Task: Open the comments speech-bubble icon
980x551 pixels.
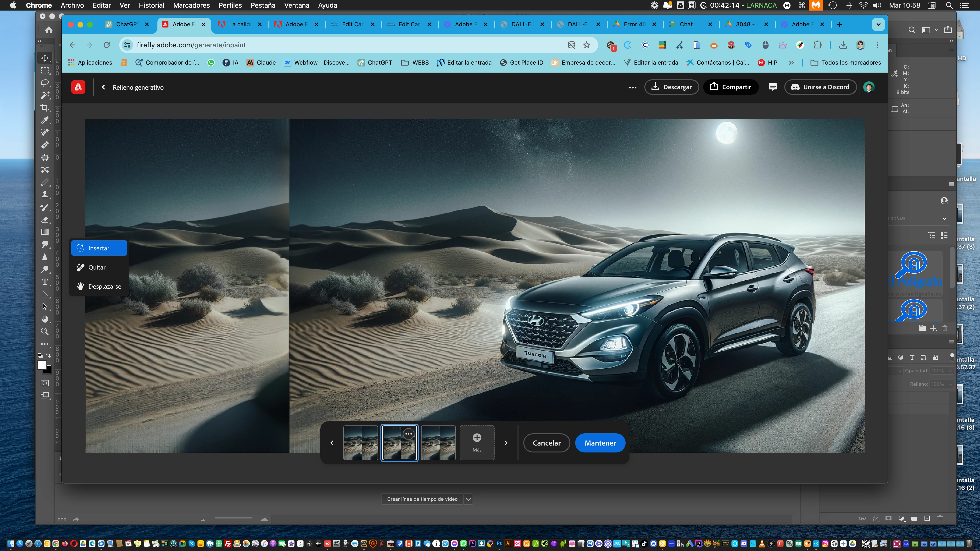Action: [772, 87]
